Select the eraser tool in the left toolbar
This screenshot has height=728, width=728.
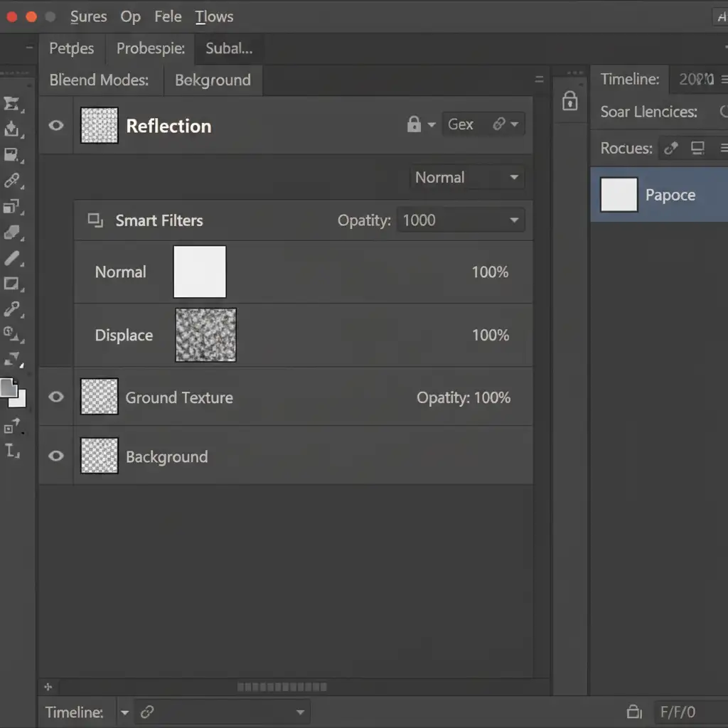click(x=12, y=232)
